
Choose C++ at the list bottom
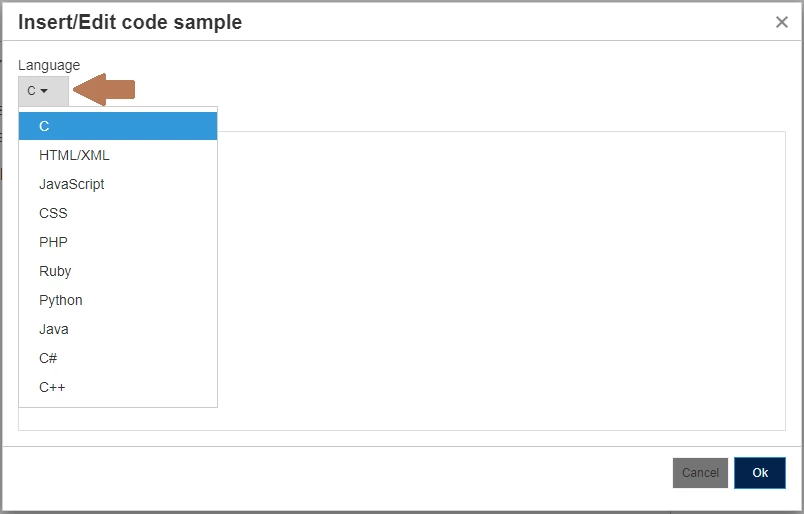point(118,387)
